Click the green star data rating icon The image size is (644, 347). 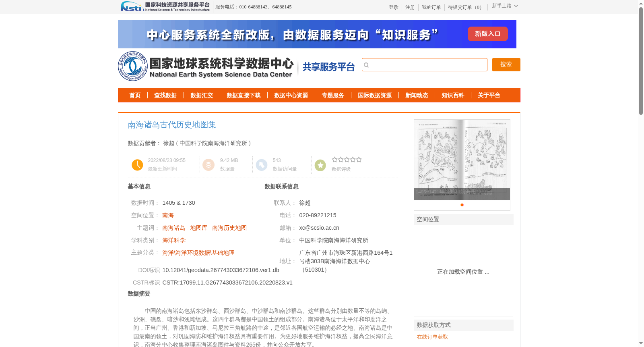[320, 165]
